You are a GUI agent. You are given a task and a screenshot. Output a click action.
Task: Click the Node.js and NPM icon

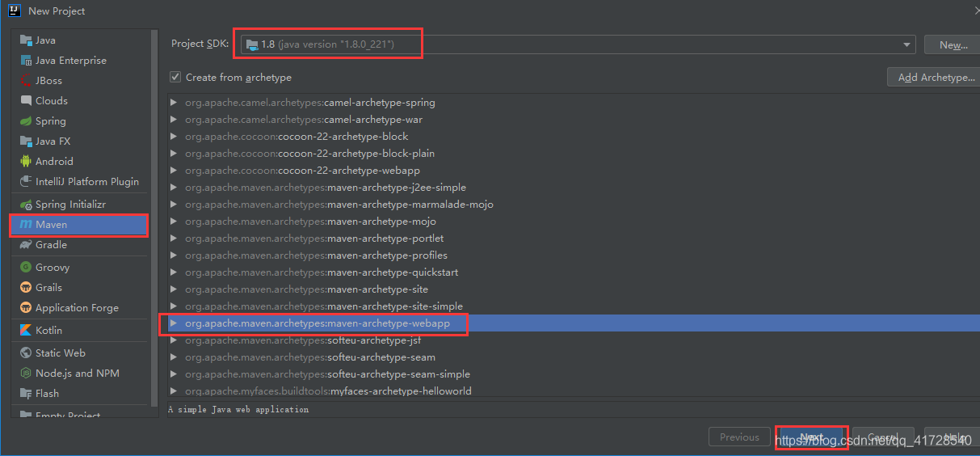pos(26,373)
